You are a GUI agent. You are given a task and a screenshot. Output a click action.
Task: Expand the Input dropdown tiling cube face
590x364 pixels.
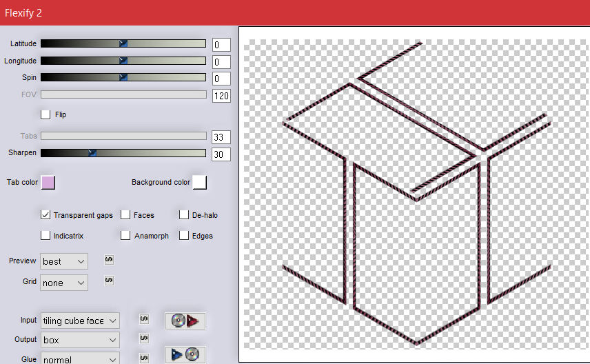pos(80,321)
